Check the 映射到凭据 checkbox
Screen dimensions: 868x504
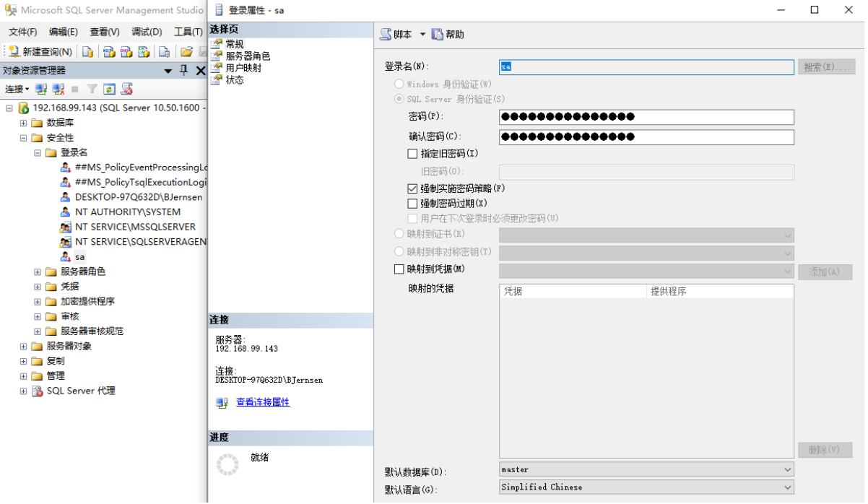(x=399, y=269)
